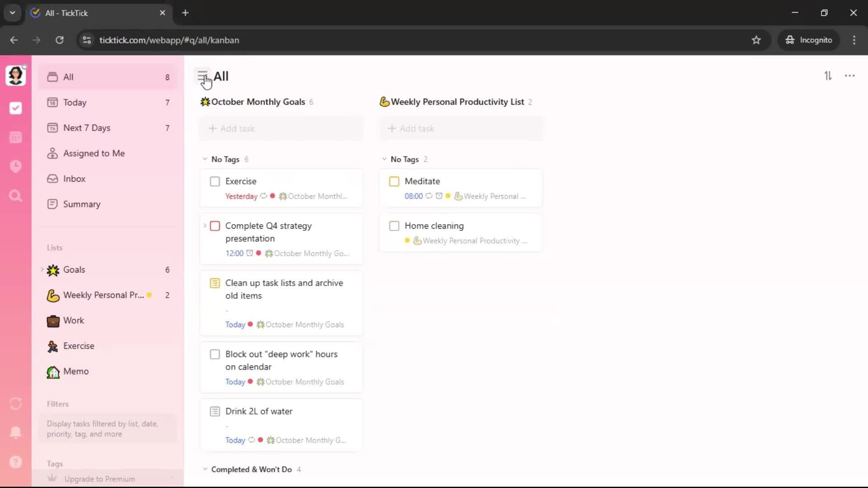This screenshot has width=868, height=488.
Task: Open the Work list
Action: point(74,320)
